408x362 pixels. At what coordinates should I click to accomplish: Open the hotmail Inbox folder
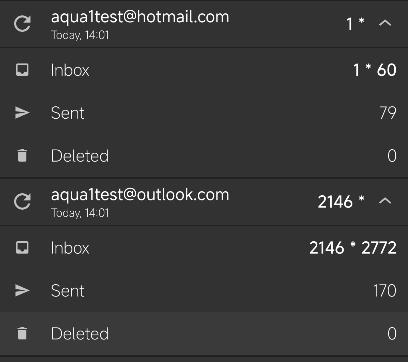tap(204, 70)
